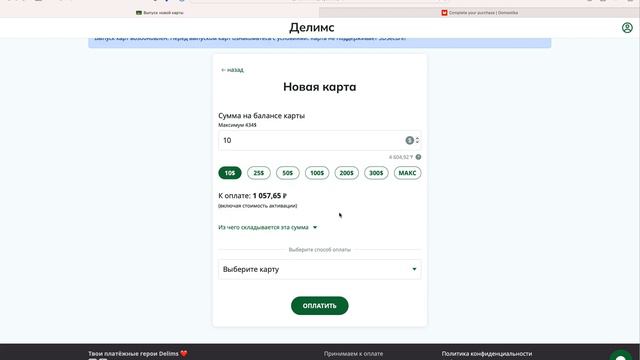This screenshot has width=640, height=360.
Task: Select the 50$ preset amount
Action: (288, 173)
